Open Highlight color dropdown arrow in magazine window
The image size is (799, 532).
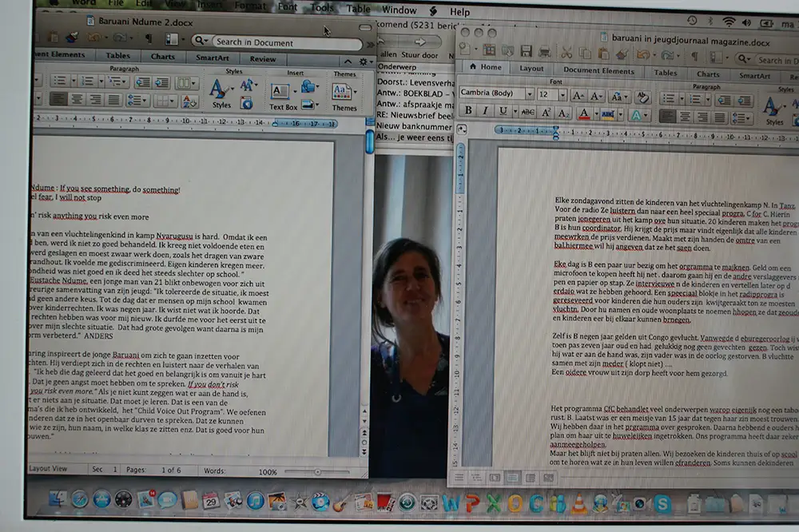point(620,115)
